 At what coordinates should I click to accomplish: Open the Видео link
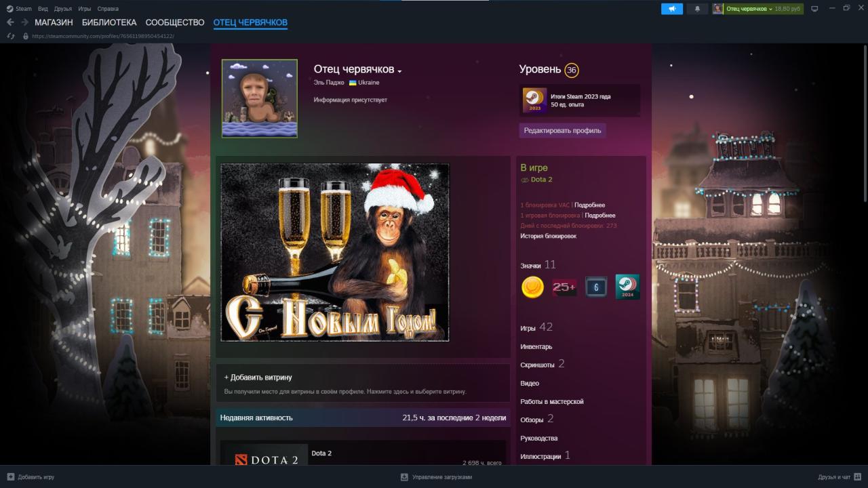click(530, 384)
